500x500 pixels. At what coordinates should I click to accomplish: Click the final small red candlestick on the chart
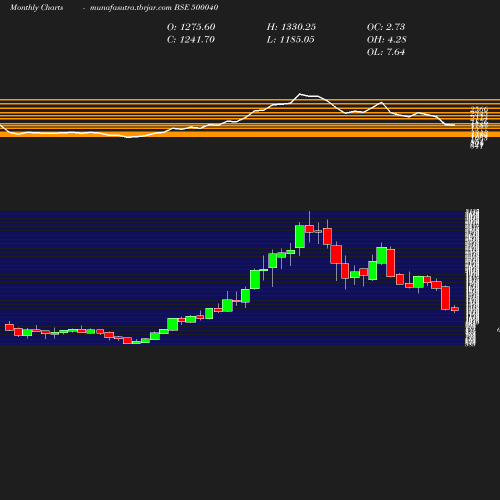(455, 309)
